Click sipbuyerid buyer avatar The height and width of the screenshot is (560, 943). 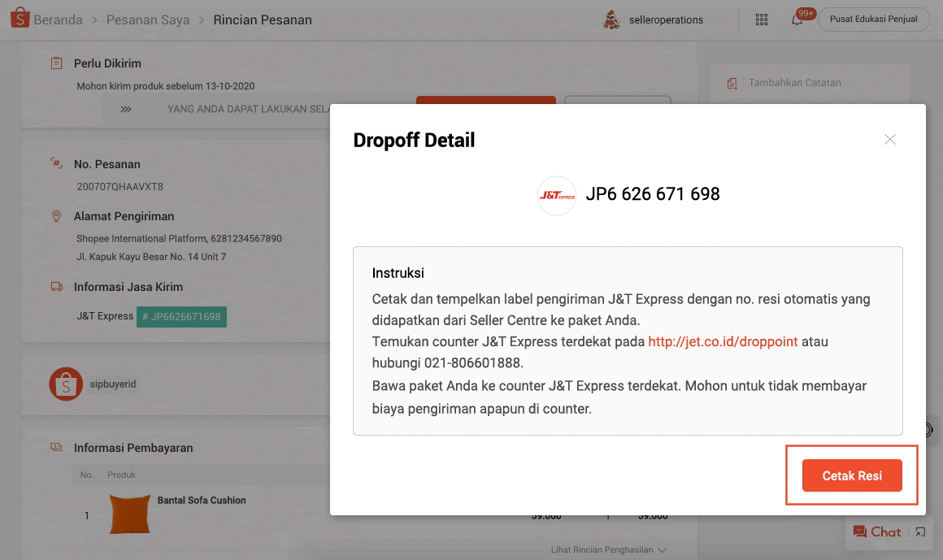[66, 384]
